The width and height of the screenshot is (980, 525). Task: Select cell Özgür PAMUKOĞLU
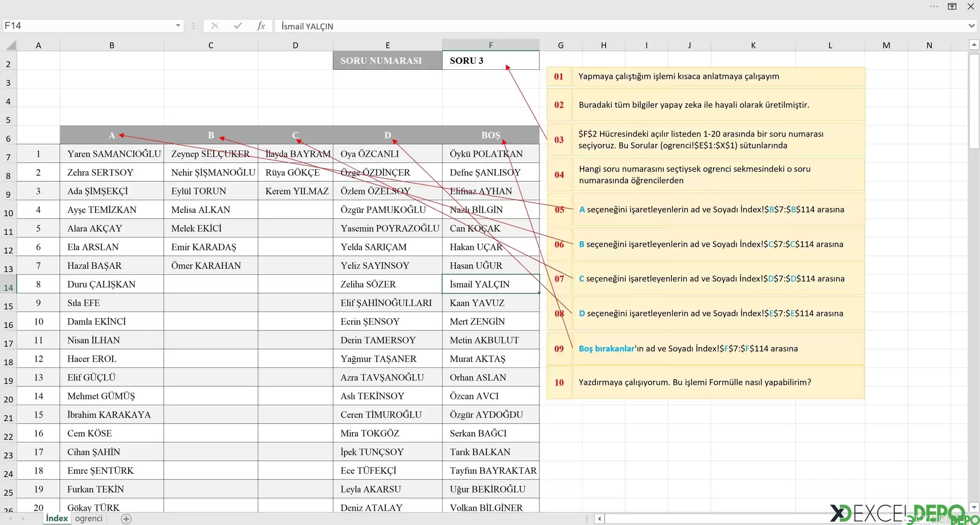pyautogui.click(x=388, y=210)
